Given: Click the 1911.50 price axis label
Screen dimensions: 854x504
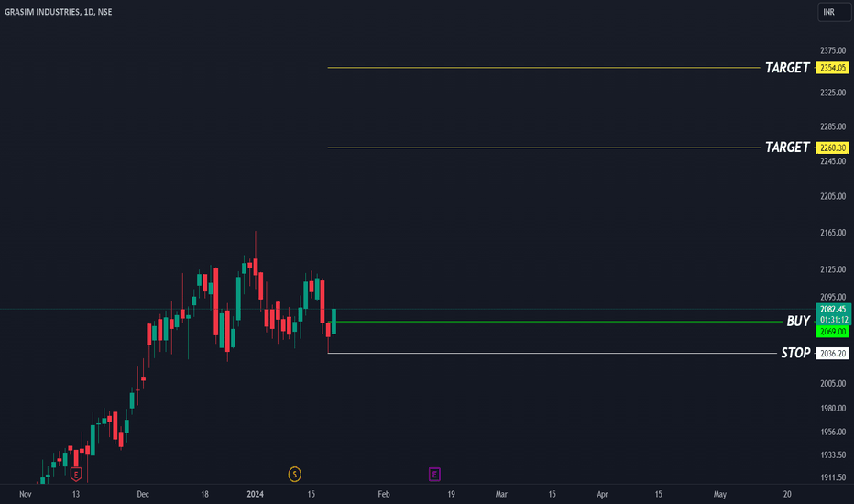Looking at the screenshot, I should [x=833, y=477].
